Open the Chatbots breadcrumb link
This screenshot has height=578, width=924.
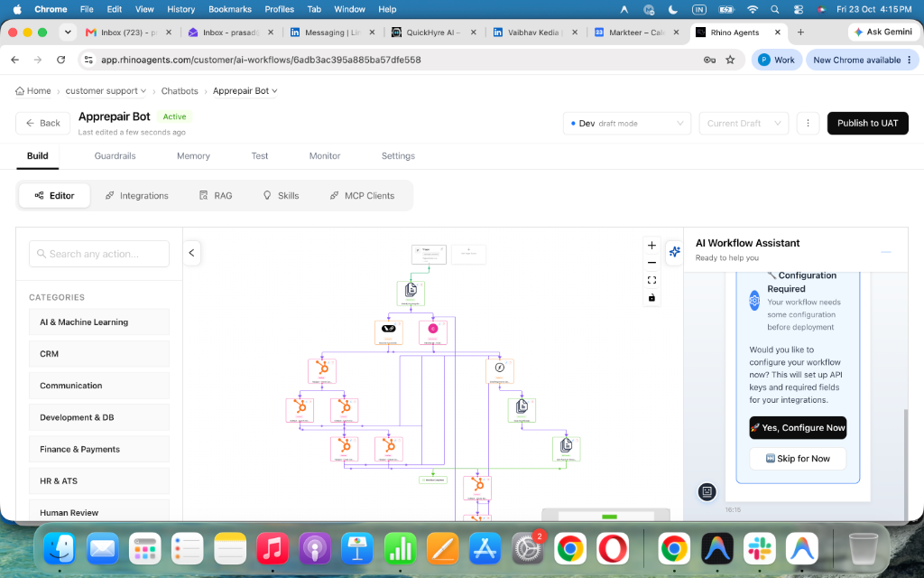click(x=180, y=91)
